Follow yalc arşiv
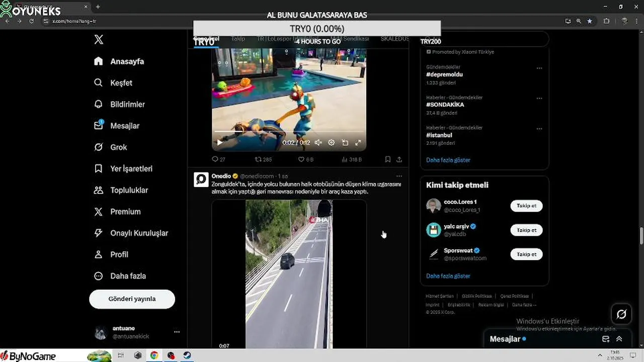Screen dimensions: 644x362 coord(526,230)
